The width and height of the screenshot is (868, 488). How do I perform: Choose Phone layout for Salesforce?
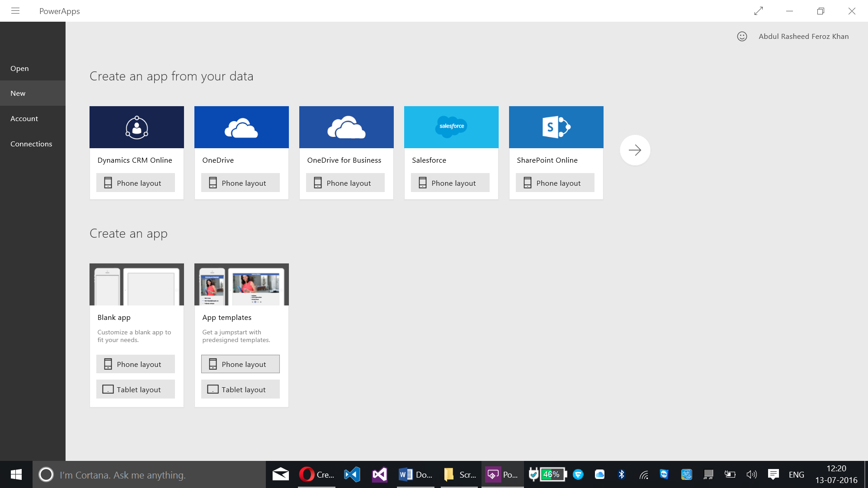pos(450,183)
